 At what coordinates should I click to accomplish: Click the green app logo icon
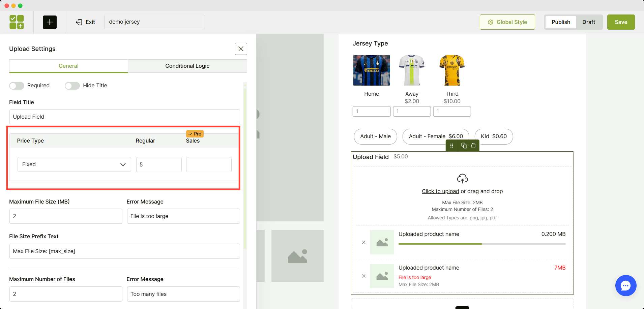coord(17,22)
